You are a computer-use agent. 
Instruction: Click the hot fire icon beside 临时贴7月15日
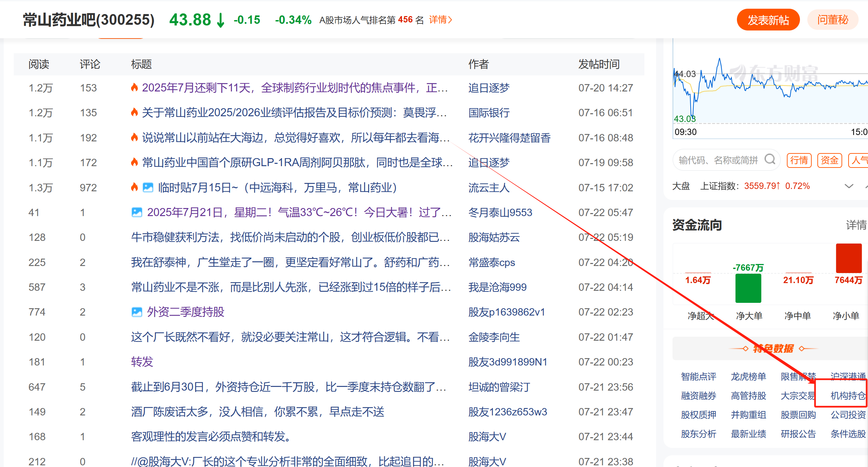(x=134, y=187)
